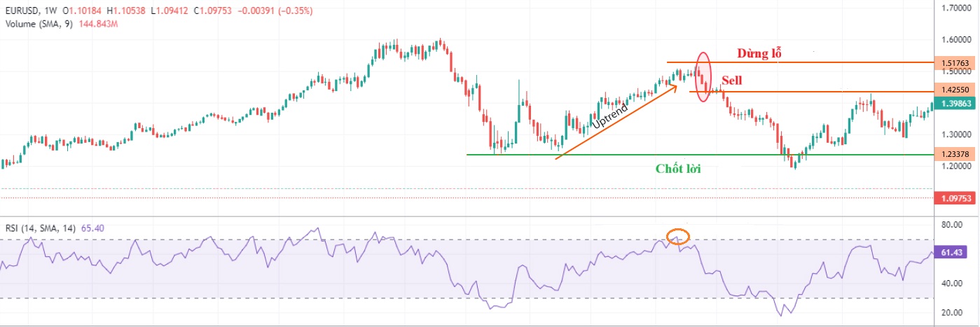The width and height of the screenshot is (980, 327).
Task: Click the 1.51763 stop-loss price label
Action: pos(955,63)
